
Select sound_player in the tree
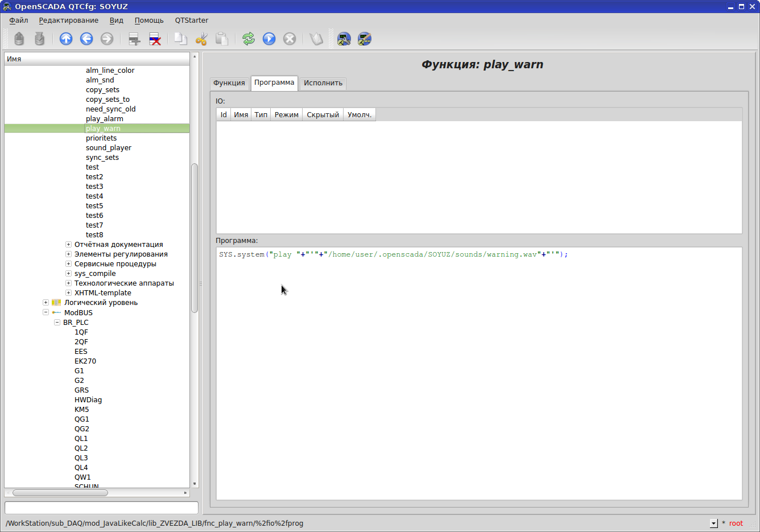[109, 148]
